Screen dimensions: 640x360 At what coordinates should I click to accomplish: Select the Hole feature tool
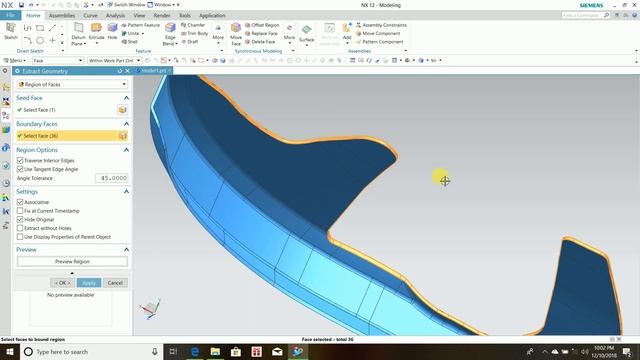point(112,31)
